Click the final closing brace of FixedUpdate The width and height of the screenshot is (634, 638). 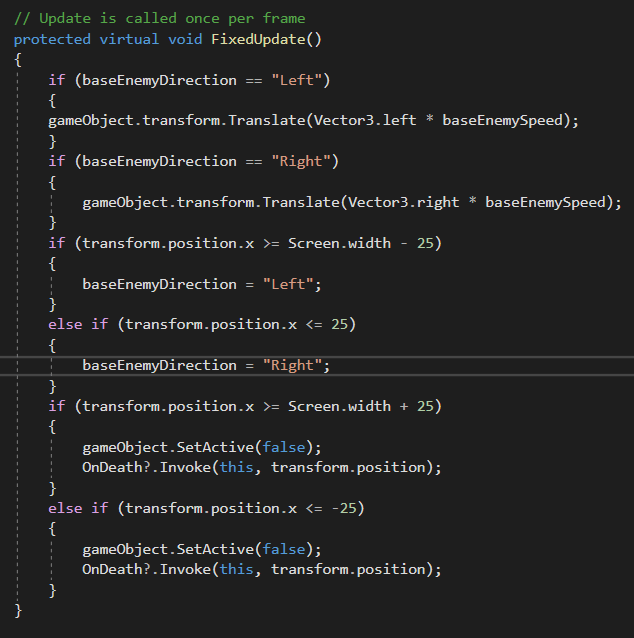[18, 610]
